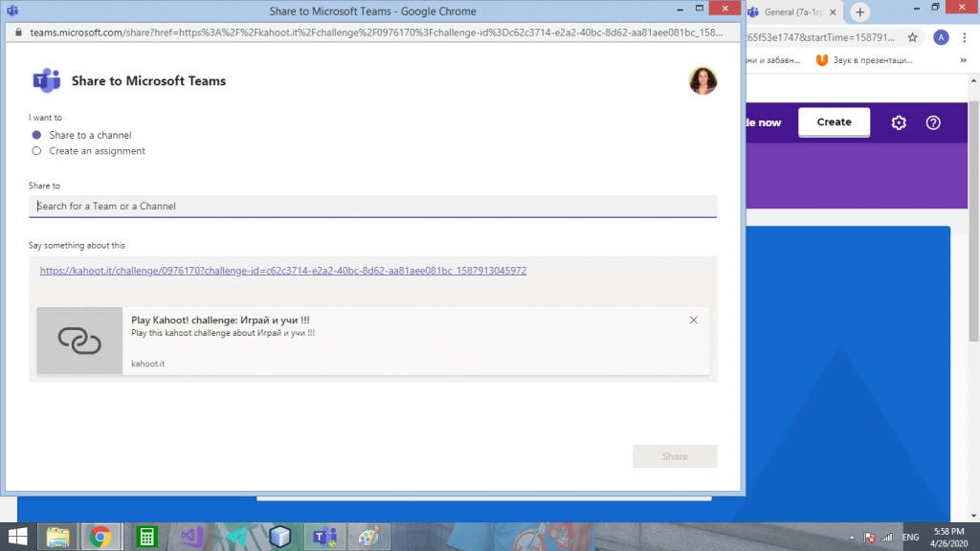Click the chain link thumbnail in preview card
Screen dimensions: 980x551
pos(79,341)
